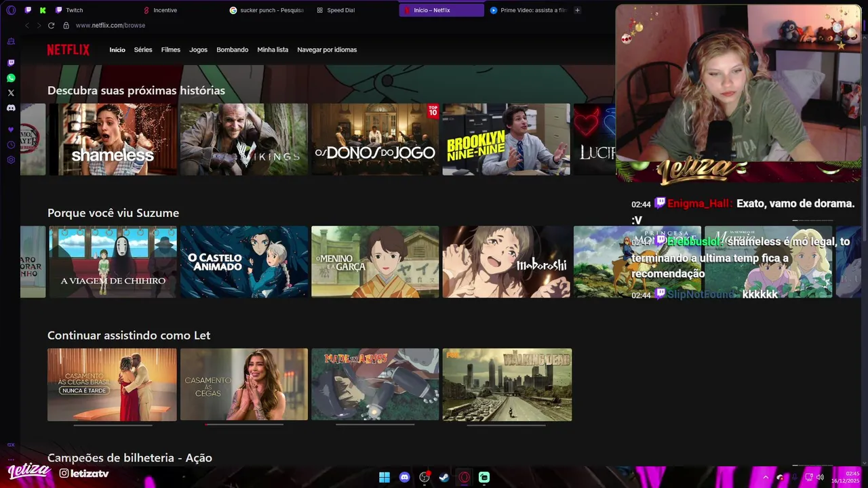Open the Os Donos do Jogo card
868x488 pixels.
click(x=375, y=140)
